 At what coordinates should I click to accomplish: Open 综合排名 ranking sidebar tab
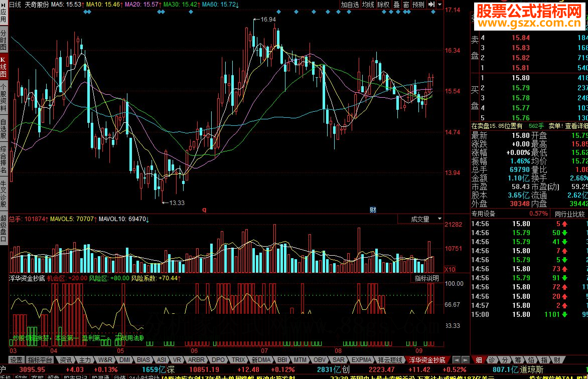[4, 160]
